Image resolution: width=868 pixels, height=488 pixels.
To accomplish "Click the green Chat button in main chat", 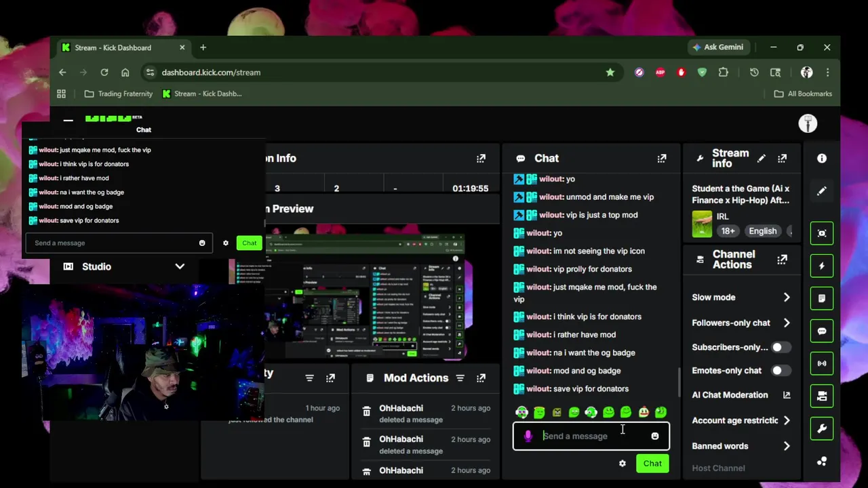I will [652, 464].
